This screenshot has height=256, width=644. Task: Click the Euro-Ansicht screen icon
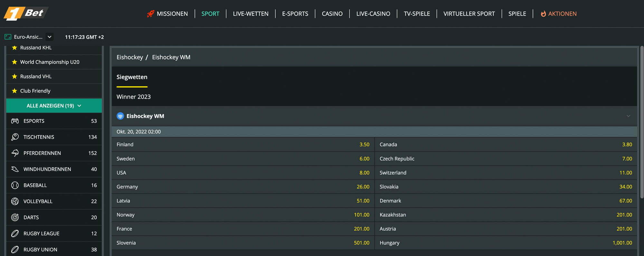coord(8,37)
